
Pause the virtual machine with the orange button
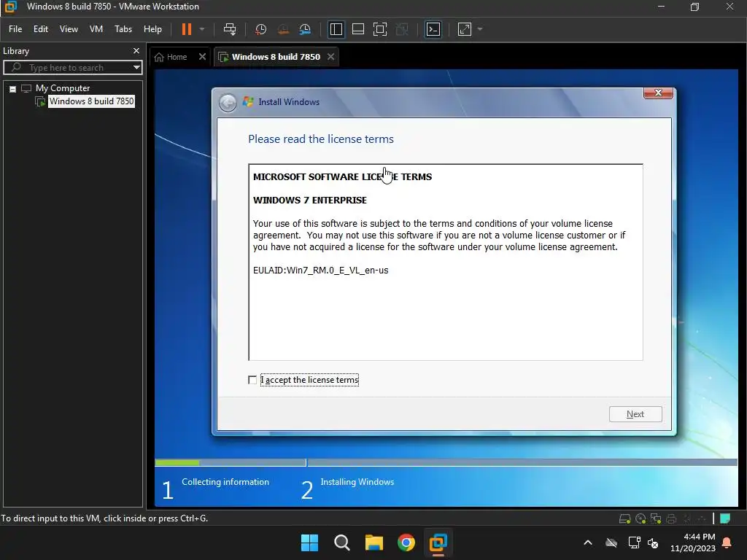point(186,29)
